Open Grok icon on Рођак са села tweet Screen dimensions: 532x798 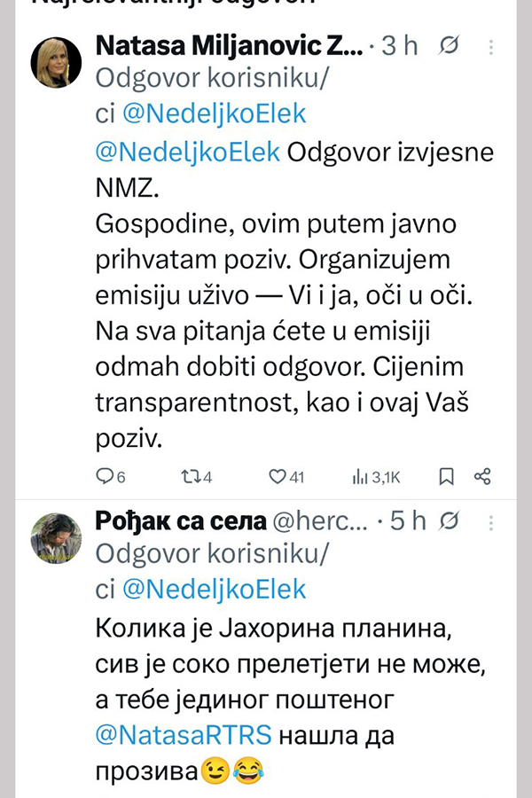pos(450,520)
